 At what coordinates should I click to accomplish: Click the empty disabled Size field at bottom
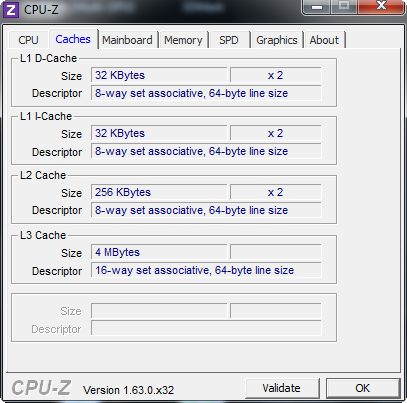[159, 311]
